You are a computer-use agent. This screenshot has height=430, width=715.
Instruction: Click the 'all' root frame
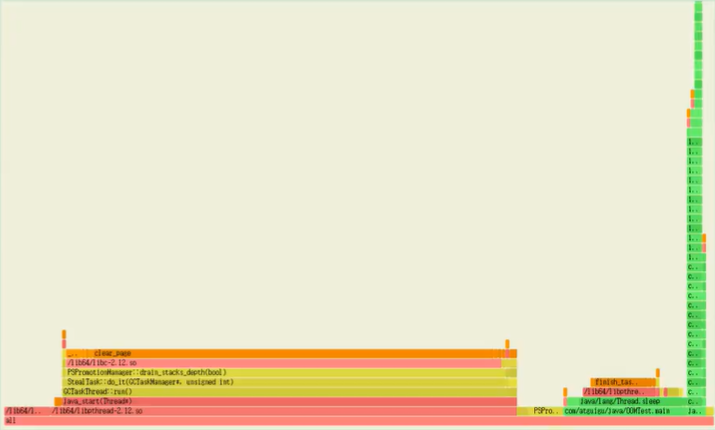coord(300,421)
